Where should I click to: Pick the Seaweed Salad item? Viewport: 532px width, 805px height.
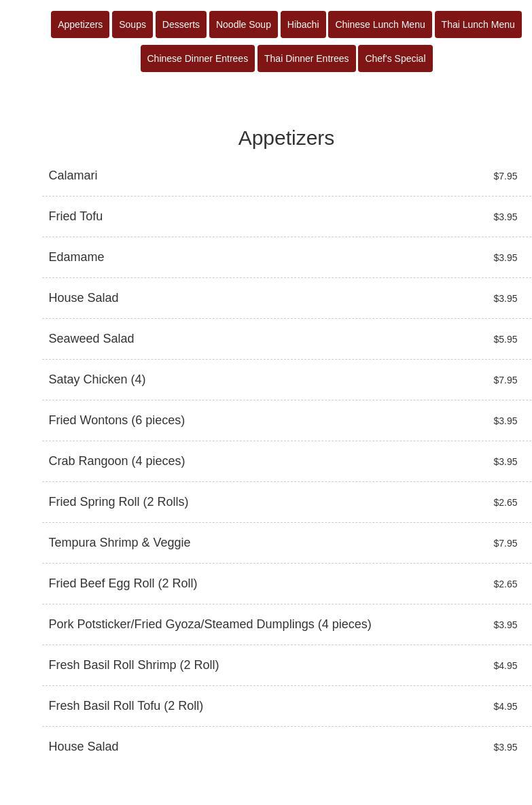[x=91, y=339]
